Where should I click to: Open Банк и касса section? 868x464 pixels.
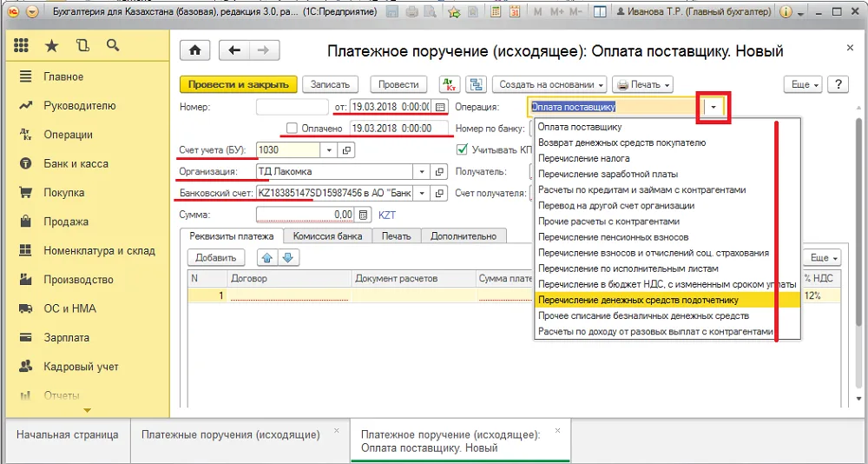click(76, 163)
